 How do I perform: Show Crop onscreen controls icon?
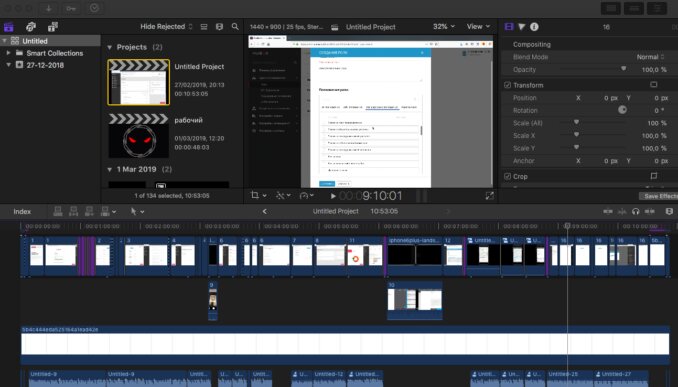pos(654,176)
